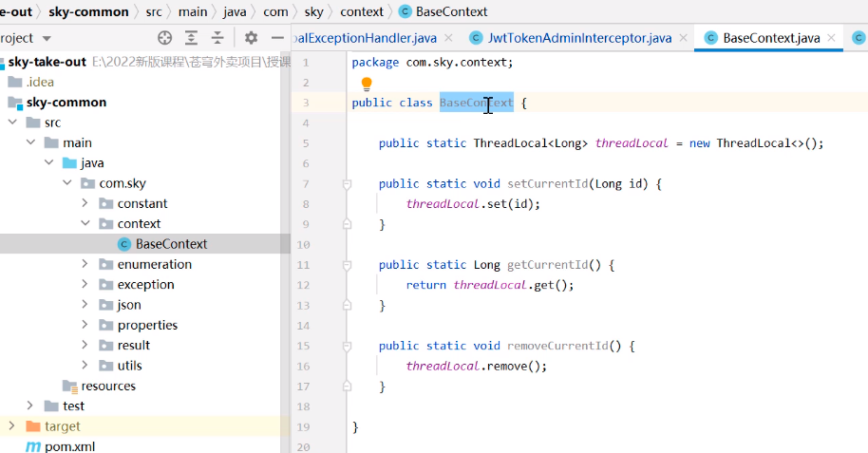Image resolution: width=868 pixels, height=453 pixels.
Task: Click line number 11 in the gutter
Action: [x=303, y=265]
